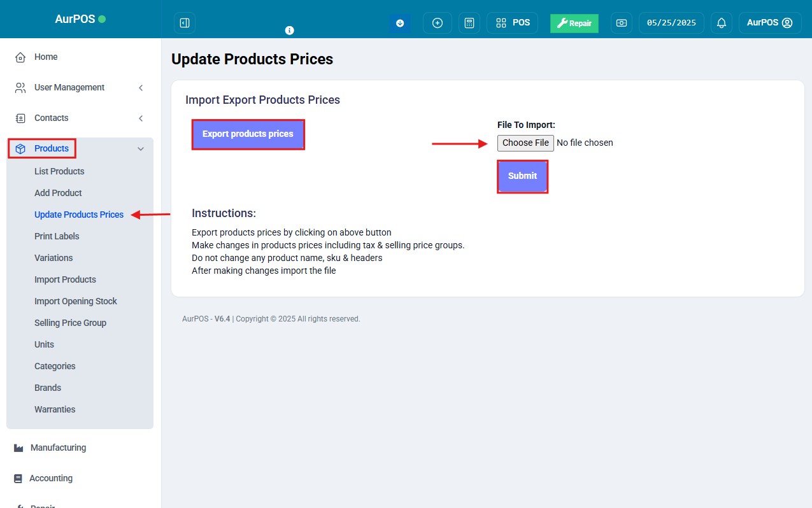The width and height of the screenshot is (812, 508).
Task: Click the 05/25/2025 date display
Action: click(671, 23)
